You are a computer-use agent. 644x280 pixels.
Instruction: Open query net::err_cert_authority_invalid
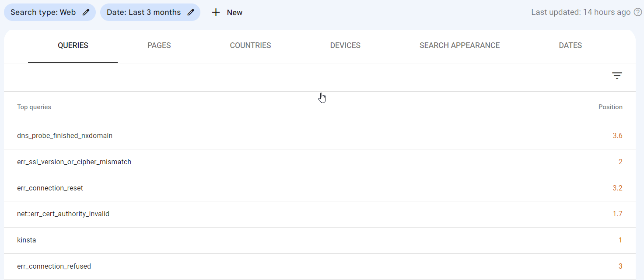(63, 214)
